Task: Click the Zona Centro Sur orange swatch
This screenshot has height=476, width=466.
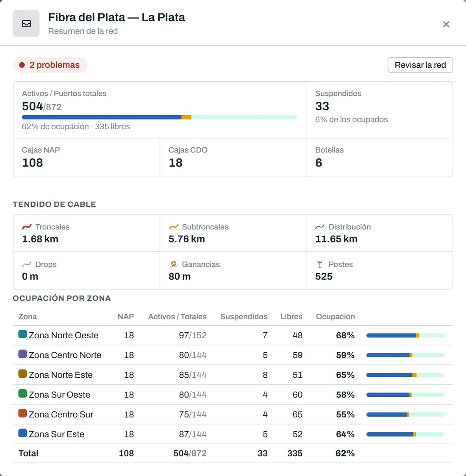Action: [22, 413]
